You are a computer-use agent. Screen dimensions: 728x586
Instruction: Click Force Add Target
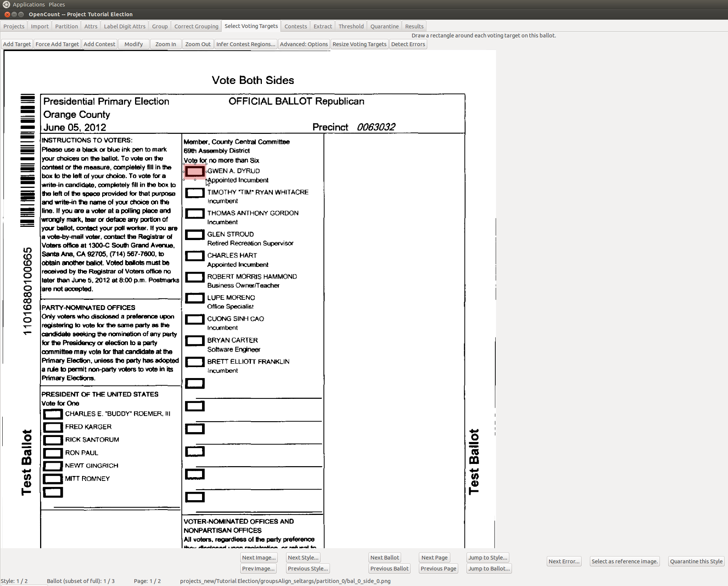[x=57, y=44]
